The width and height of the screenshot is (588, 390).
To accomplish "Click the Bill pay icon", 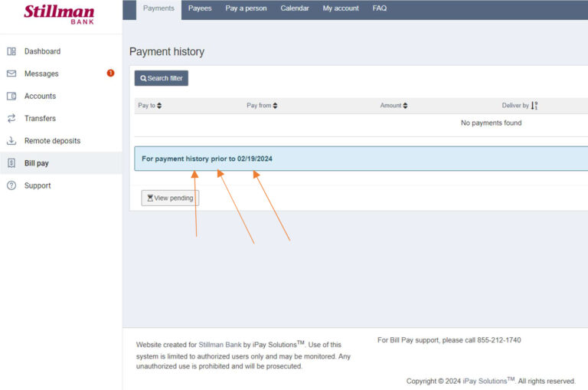I will (11, 163).
